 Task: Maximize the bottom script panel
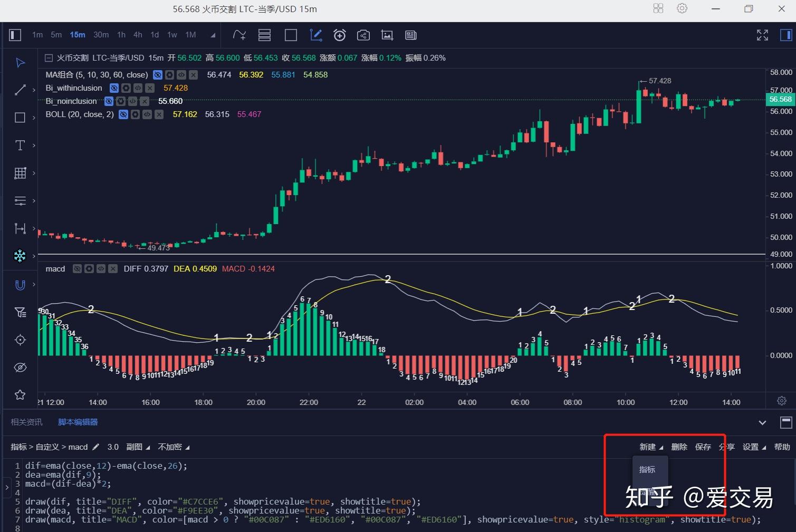point(786,422)
